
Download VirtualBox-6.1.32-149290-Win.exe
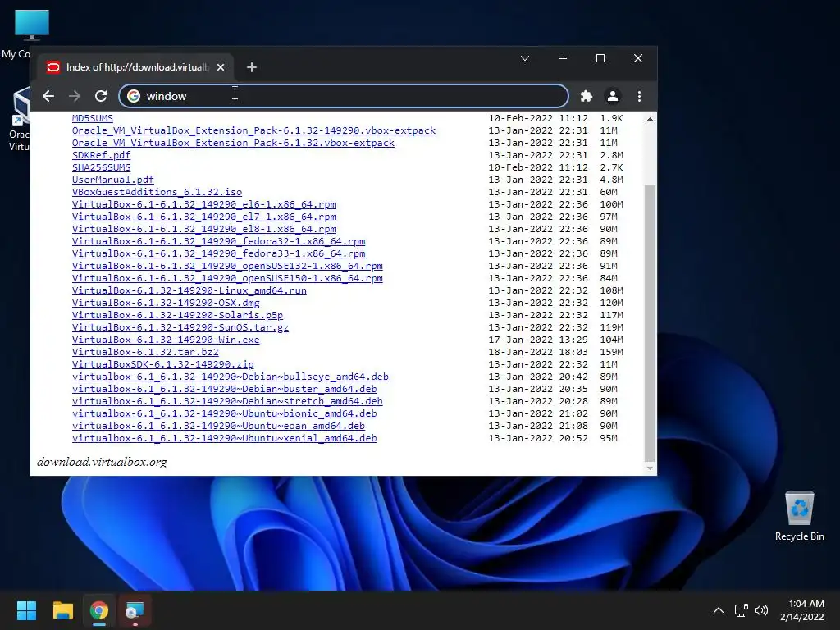click(166, 340)
